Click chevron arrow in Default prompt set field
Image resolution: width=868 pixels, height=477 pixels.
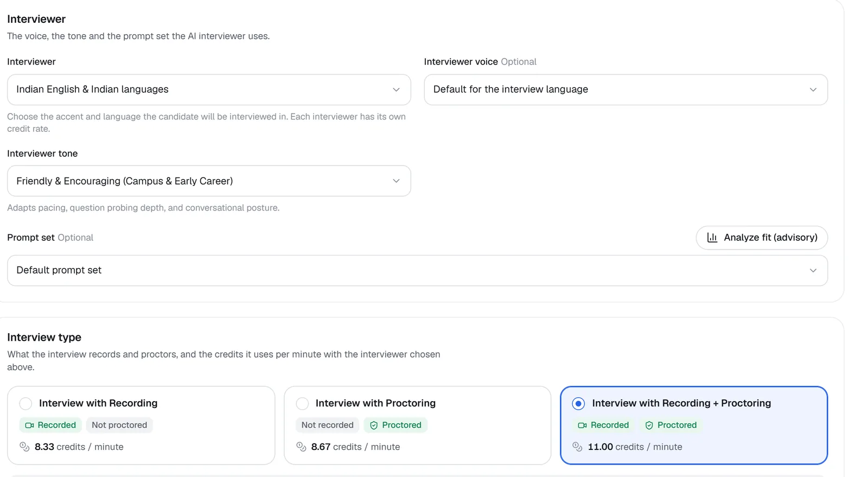(x=813, y=270)
